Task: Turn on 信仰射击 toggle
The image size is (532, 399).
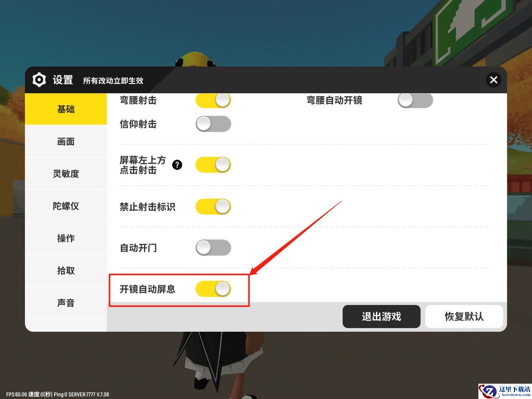Action: click(x=213, y=124)
